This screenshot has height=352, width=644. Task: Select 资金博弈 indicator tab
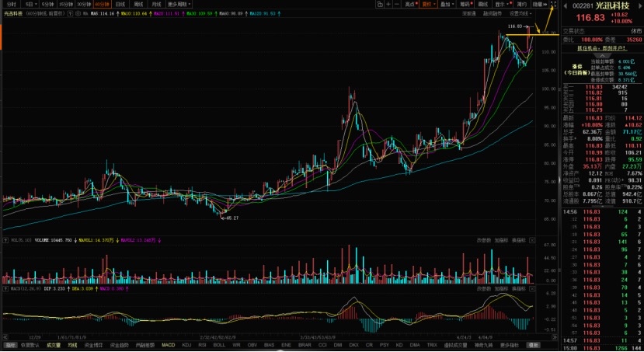click(94, 345)
